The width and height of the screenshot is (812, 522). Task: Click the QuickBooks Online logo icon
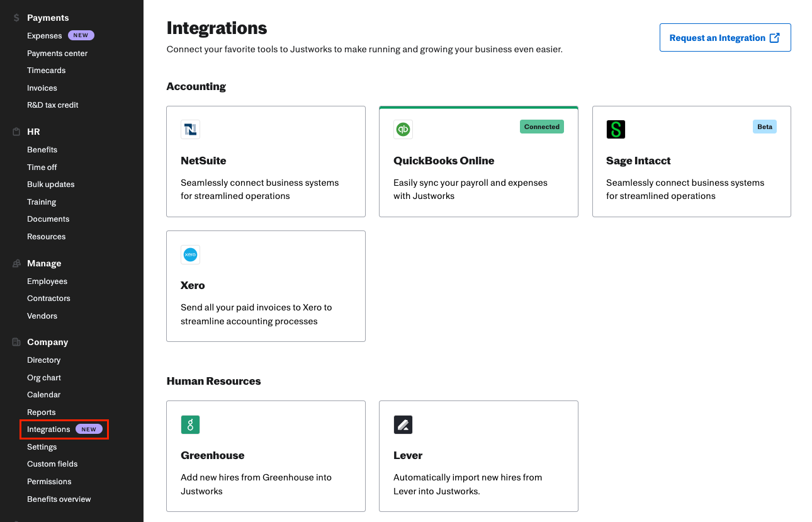pos(403,130)
